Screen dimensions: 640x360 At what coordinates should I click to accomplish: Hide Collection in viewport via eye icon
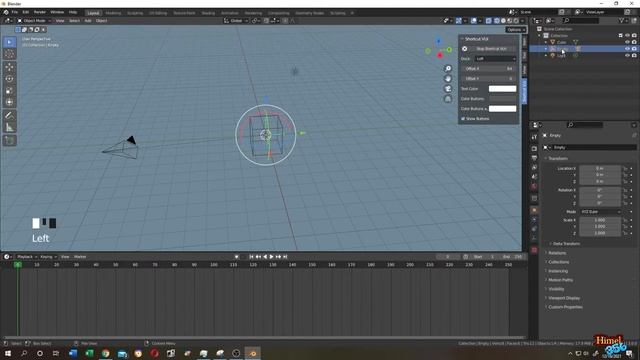[x=627, y=36]
